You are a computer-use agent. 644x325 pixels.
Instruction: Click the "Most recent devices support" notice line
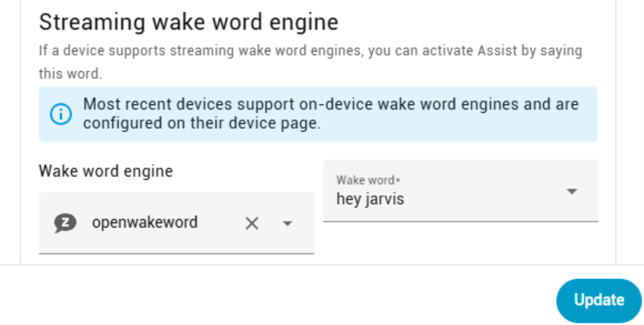(331, 104)
